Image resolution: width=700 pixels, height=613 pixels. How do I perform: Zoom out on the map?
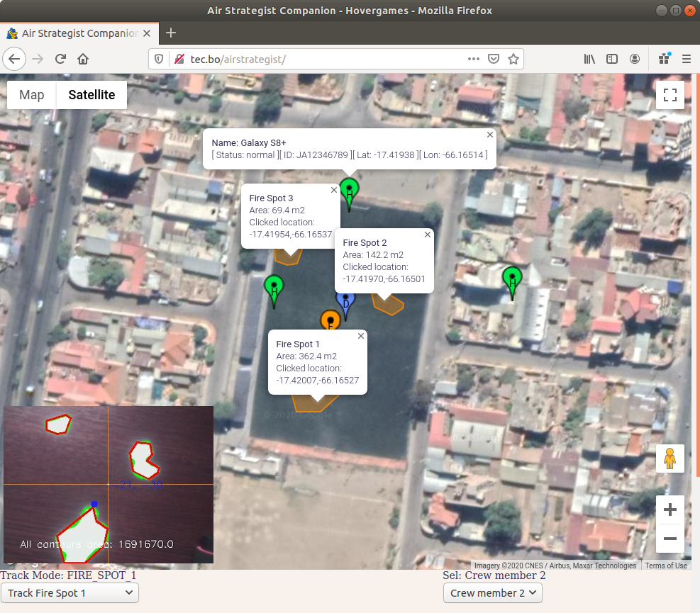coord(670,539)
